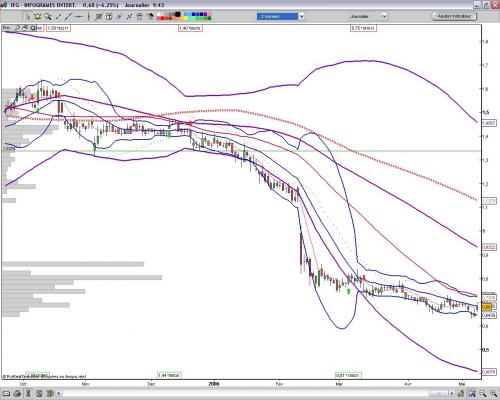Pick the red color swatch in palette
The image size is (500, 400).
pyautogui.click(x=162, y=18)
